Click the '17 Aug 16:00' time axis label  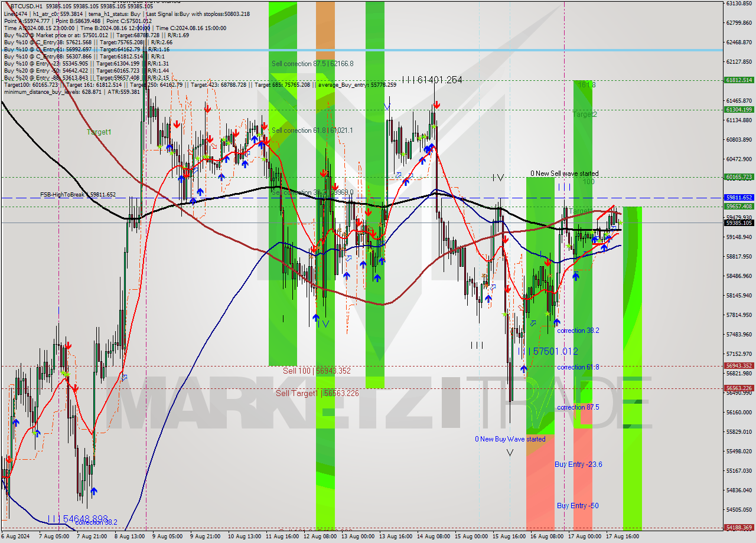[623, 537]
